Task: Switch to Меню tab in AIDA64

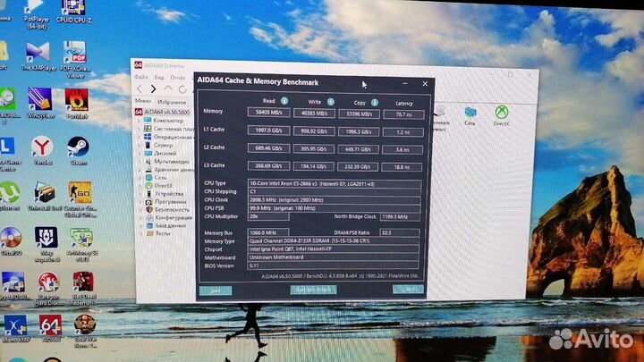Action: pyautogui.click(x=143, y=100)
